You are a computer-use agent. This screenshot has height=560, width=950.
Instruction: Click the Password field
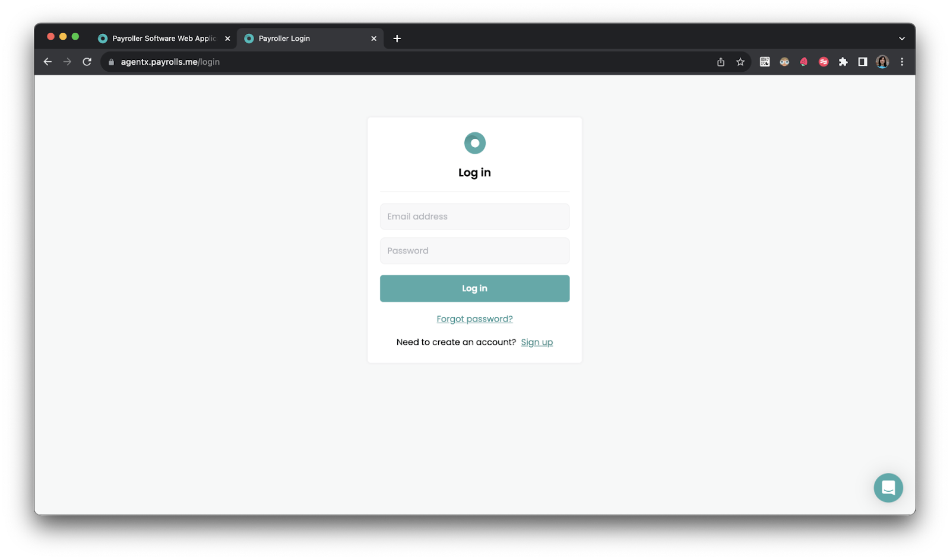point(474,251)
